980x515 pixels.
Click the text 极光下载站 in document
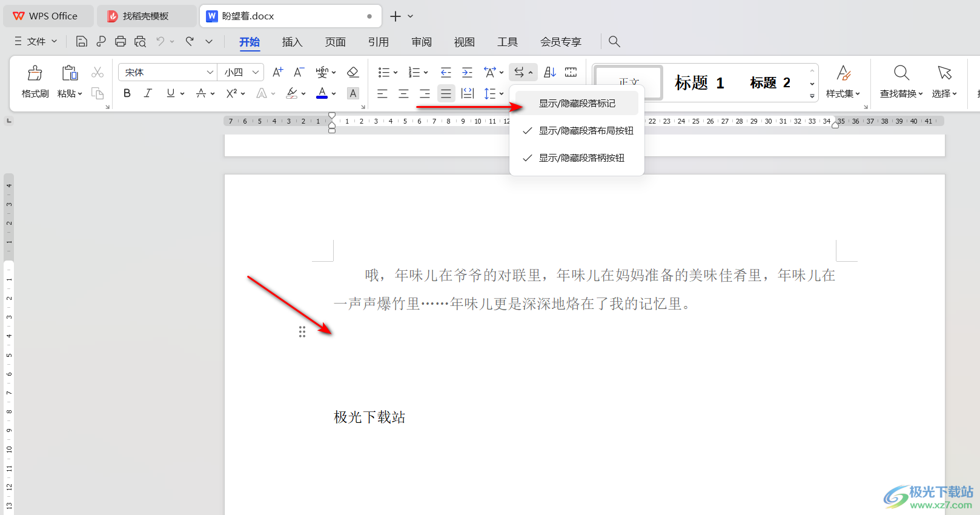tap(369, 417)
